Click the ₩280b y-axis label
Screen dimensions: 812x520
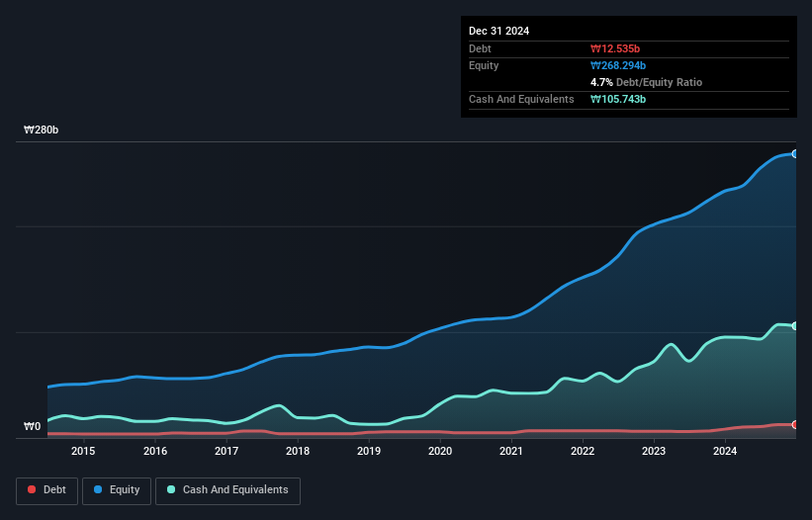(x=41, y=130)
